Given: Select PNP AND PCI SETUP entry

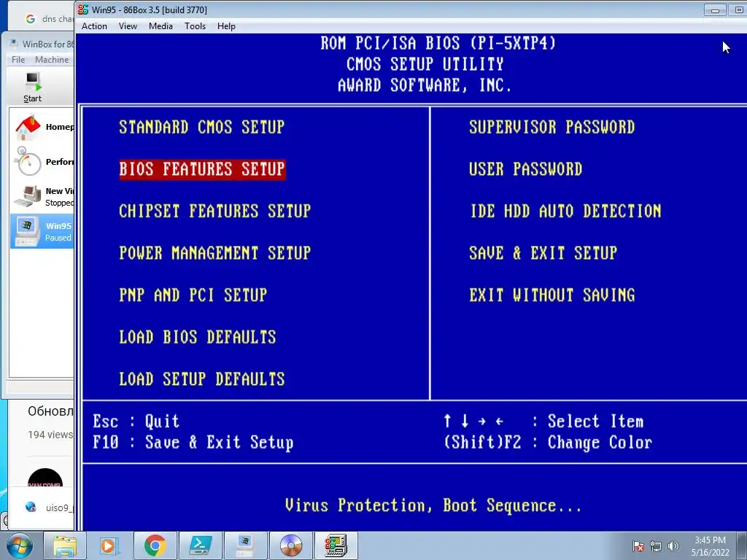Looking at the screenshot, I should pos(193,295).
